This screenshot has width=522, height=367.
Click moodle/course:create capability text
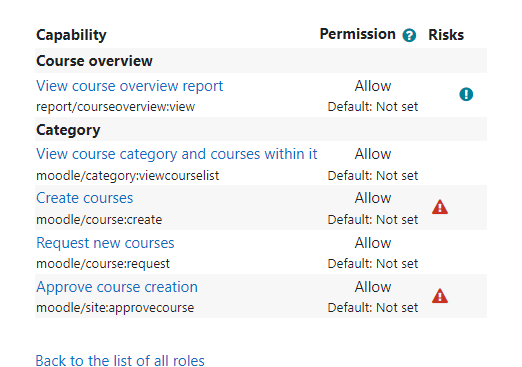(x=99, y=220)
